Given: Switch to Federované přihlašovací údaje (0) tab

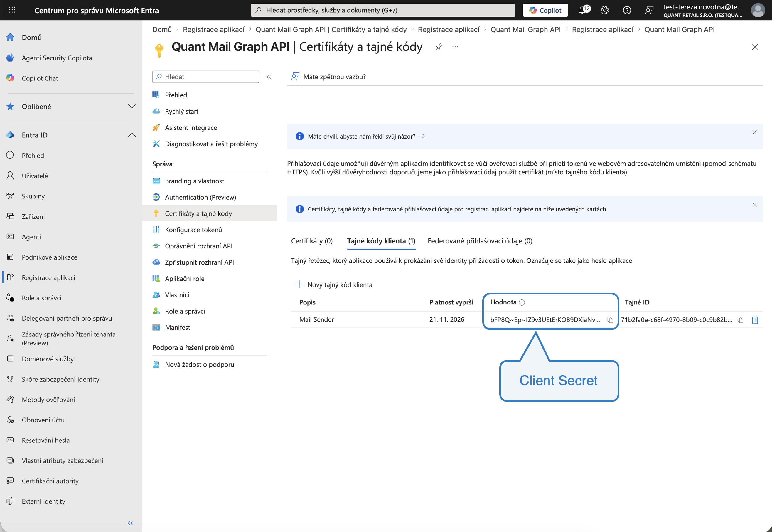Looking at the screenshot, I should [x=480, y=241].
